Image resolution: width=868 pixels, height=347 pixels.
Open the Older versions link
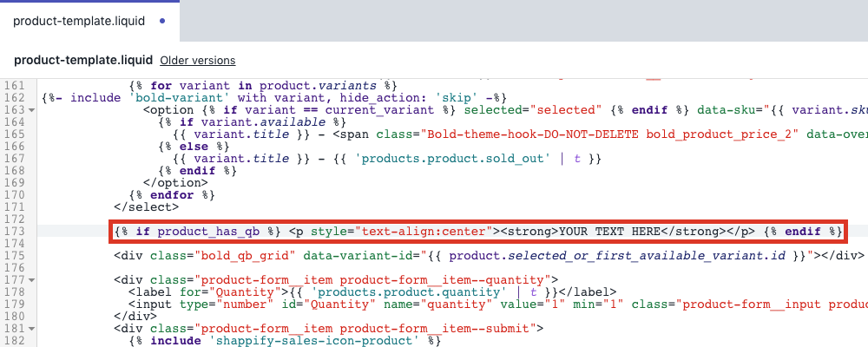coord(198,61)
